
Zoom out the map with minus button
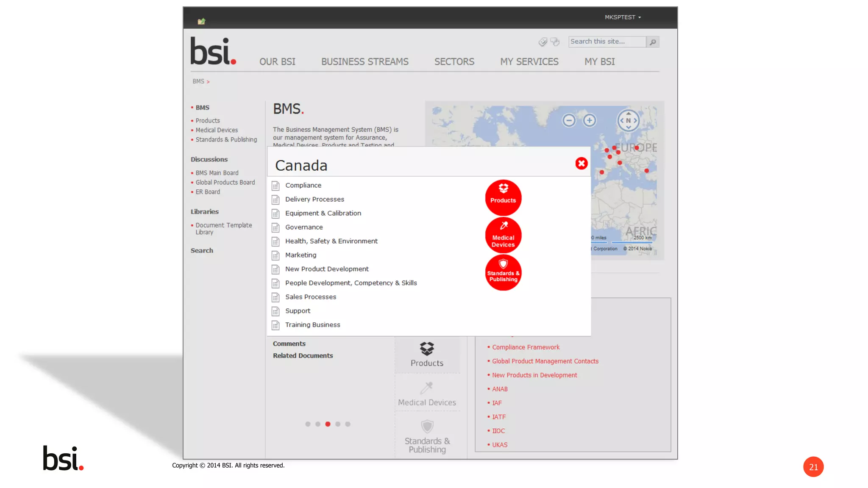(569, 120)
